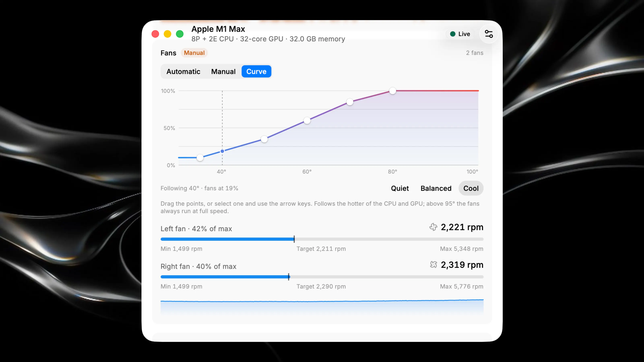Click the Left fan speed bar
Image resolution: width=644 pixels, height=362 pixels.
click(x=322, y=239)
